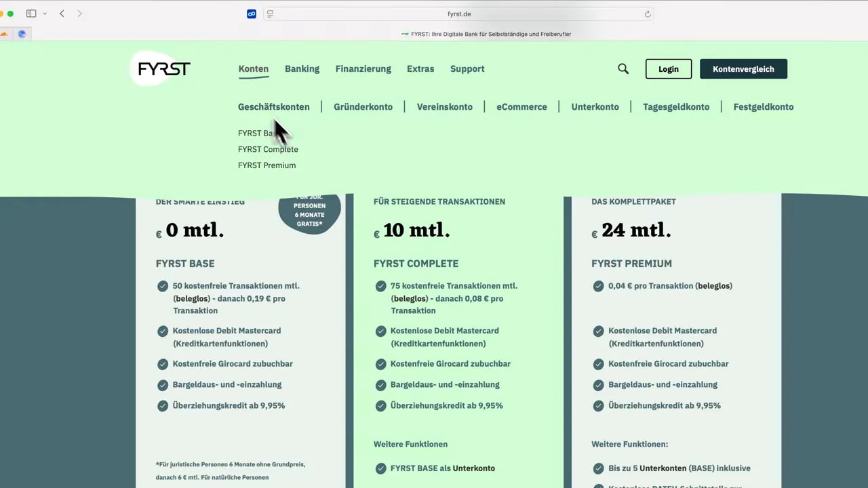Click Base plan Bargeldaus- und -einzahlung checkmark

pyautogui.click(x=163, y=385)
